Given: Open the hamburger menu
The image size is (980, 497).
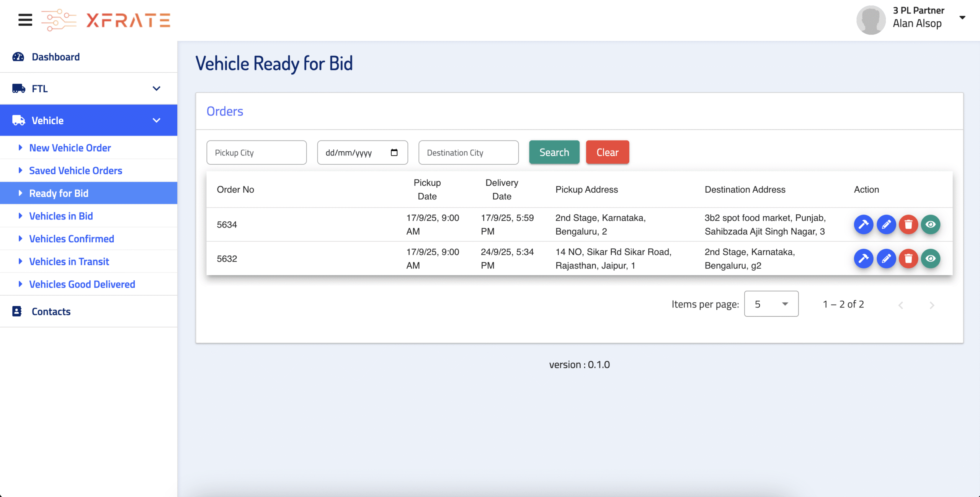Looking at the screenshot, I should tap(24, 20).
